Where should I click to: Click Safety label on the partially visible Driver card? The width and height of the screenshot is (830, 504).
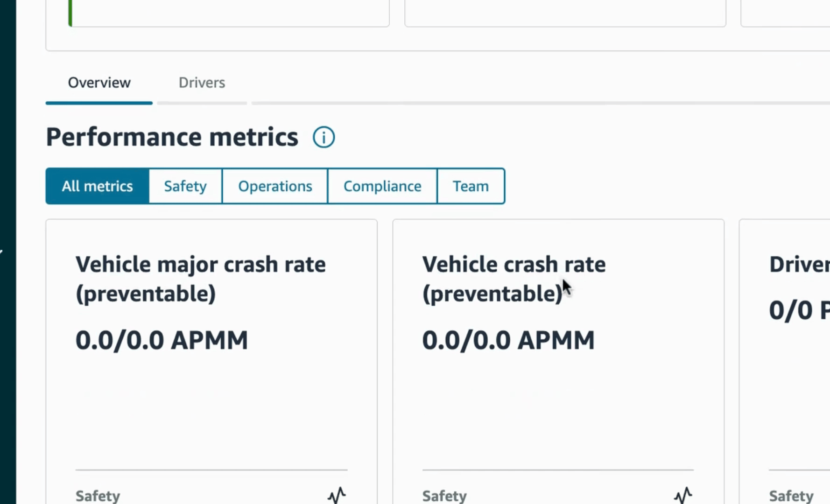tap(791, 496)
